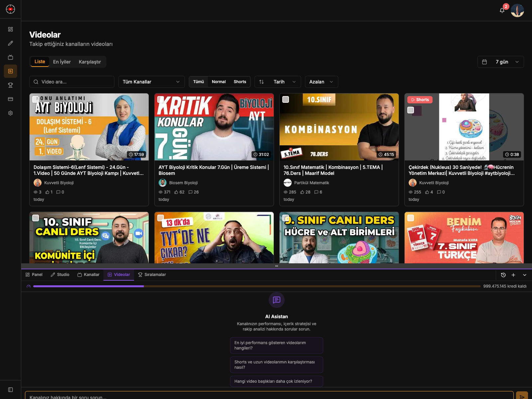Click the like count icon on Kombinasyon video

pos(302,192)
